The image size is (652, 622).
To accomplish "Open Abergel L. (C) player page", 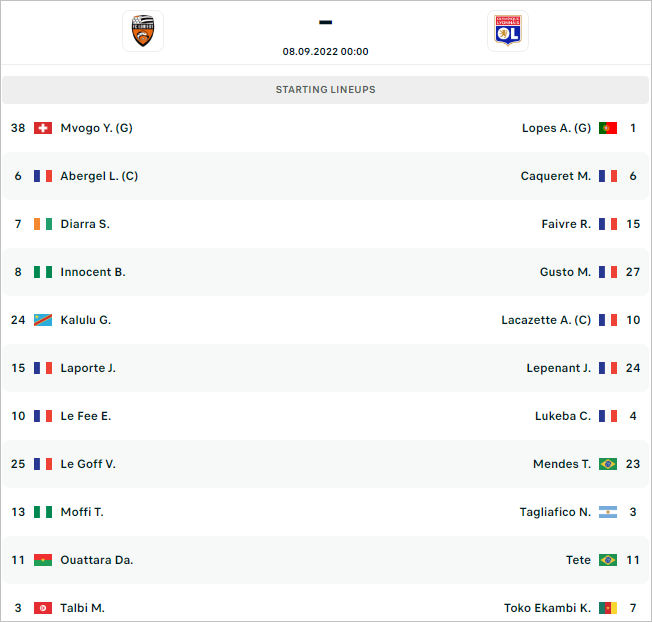I will pyautogui.click(x=99, y=176).
